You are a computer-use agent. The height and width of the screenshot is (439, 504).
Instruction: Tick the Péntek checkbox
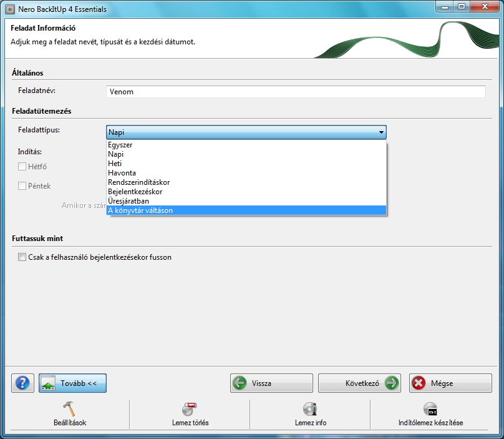(22, 186)
